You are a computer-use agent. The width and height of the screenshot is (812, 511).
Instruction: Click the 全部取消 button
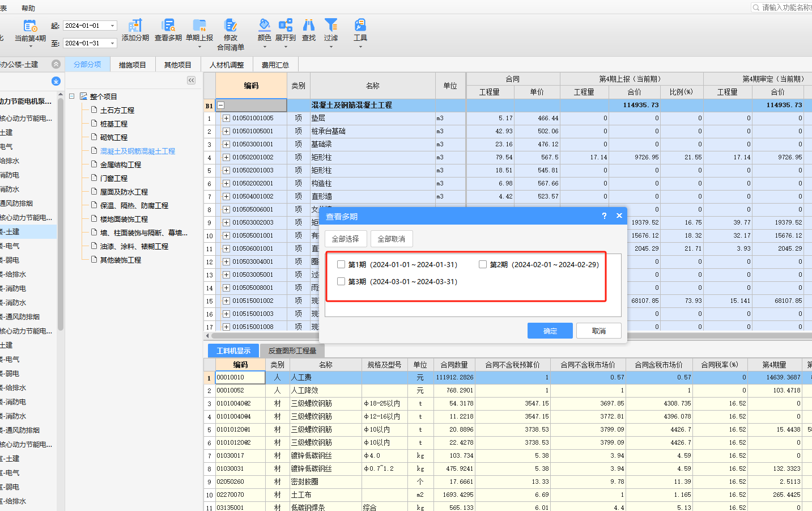coord(392,239)
